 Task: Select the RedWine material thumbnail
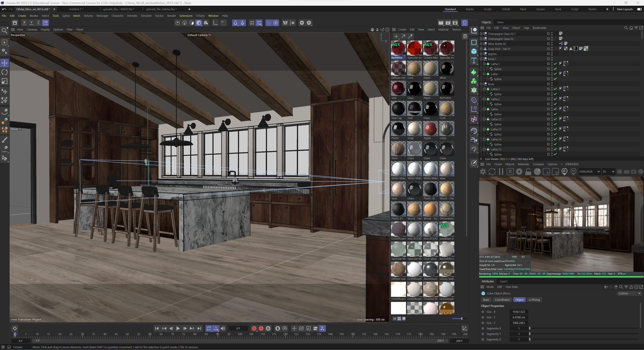[x=398, y=48]
